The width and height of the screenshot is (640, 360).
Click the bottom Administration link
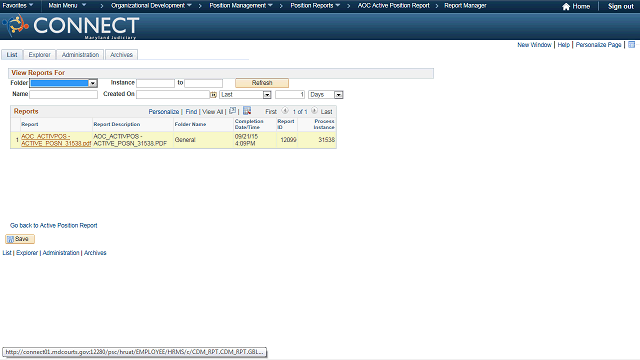pos(61,253)
